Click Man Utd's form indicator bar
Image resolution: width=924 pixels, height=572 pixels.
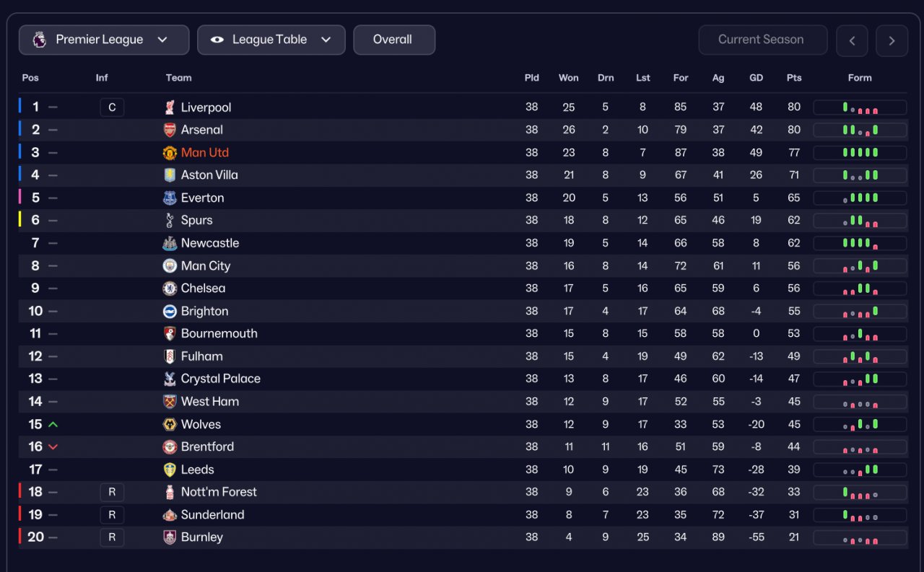click(860, 153)
